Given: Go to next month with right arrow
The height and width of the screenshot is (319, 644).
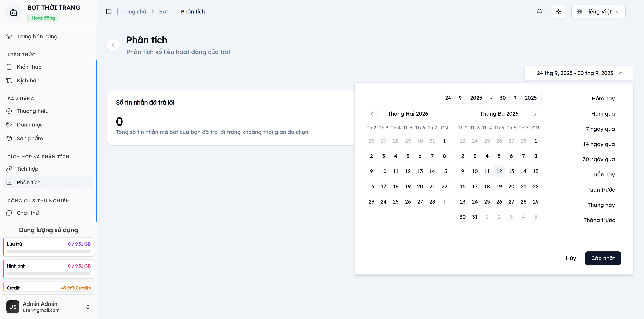Looking at the screenshot, I should tap(535, 114).
